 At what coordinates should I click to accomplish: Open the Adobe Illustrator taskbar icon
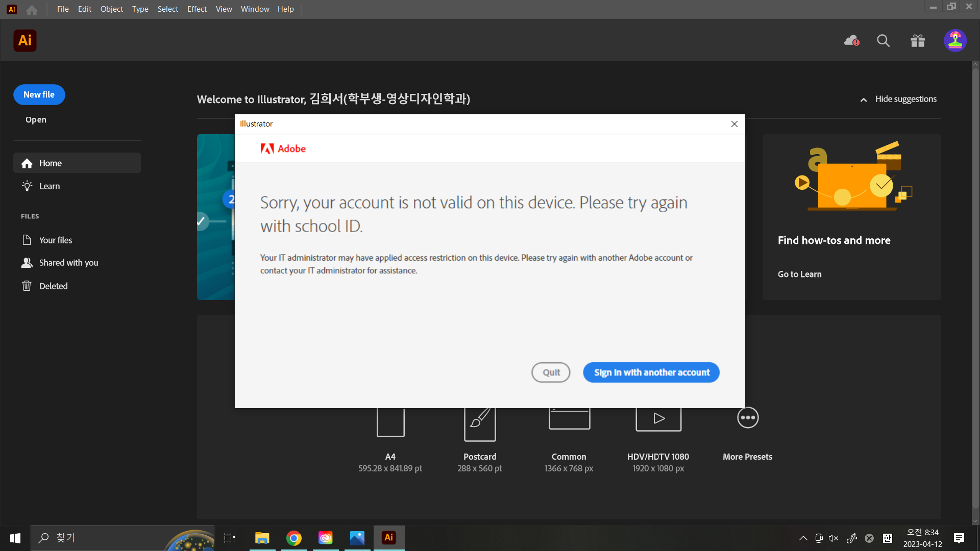(x=389, y=537)
